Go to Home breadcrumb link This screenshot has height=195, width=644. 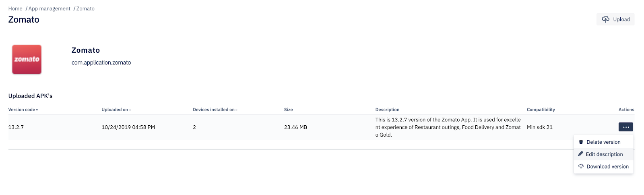pyautogui.click(x=15, y=8)
